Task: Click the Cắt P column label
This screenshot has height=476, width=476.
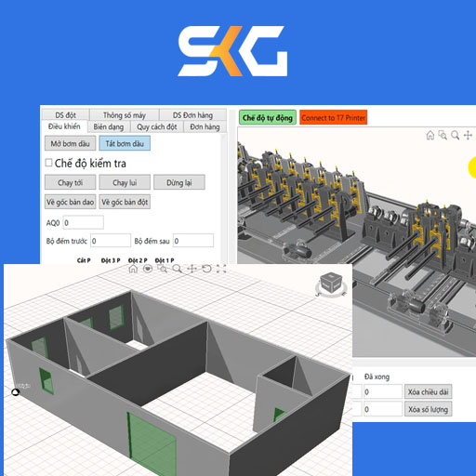Action: pos(84,260)
